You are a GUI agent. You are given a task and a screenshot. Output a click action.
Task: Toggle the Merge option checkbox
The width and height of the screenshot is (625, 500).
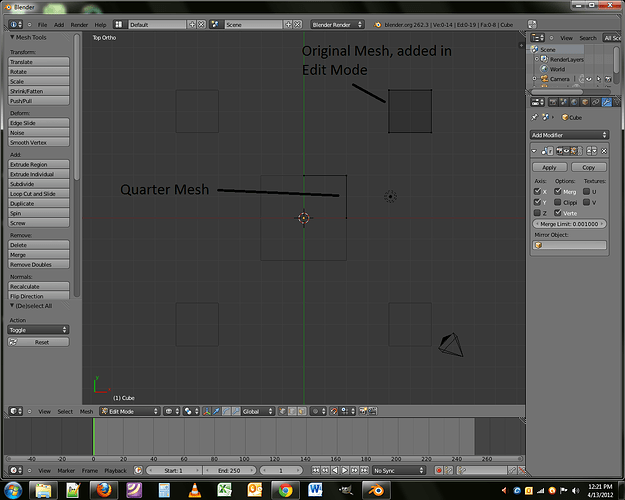pyautogui.click(x=558, y=191)
